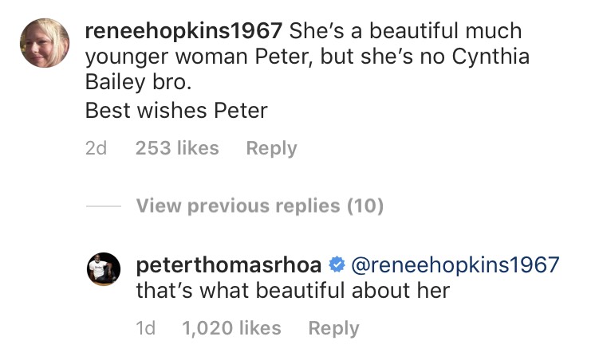Click the dash line beside View previous replies
This screenshot has height=364, width=595.
pyautogui.click(x=103, y=207)
